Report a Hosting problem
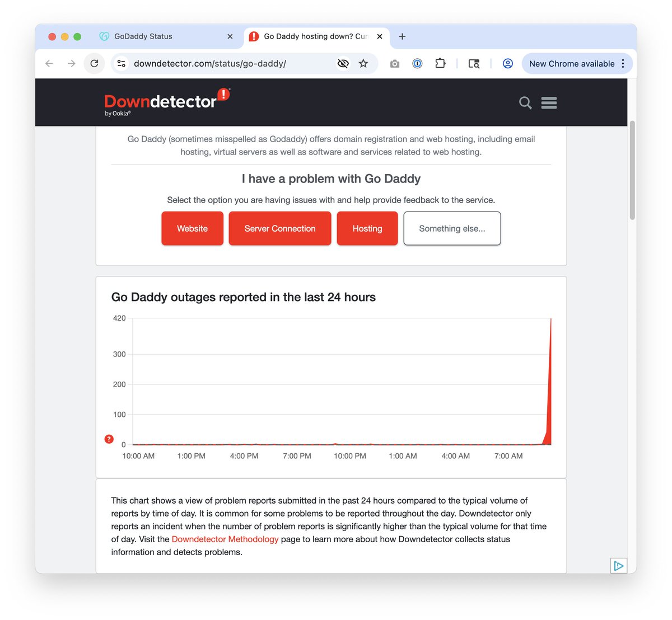This screenshot has width=672, height=620. coord(367,228)
